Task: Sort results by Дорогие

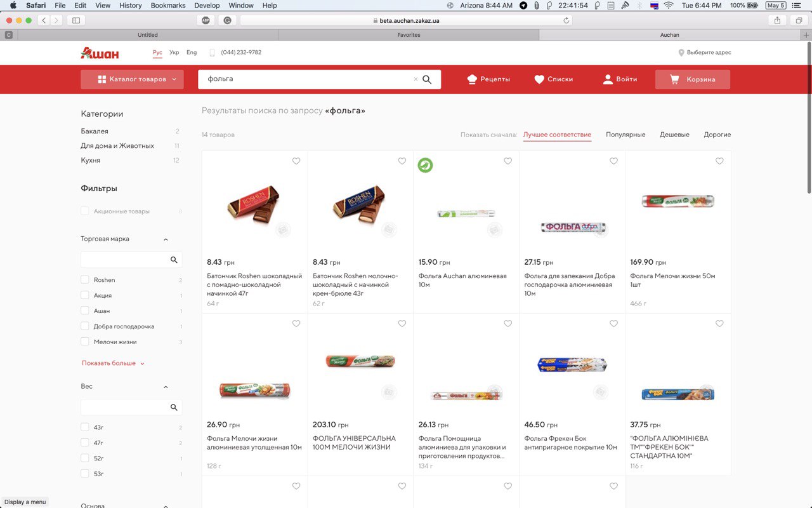Action: [717, 135]
